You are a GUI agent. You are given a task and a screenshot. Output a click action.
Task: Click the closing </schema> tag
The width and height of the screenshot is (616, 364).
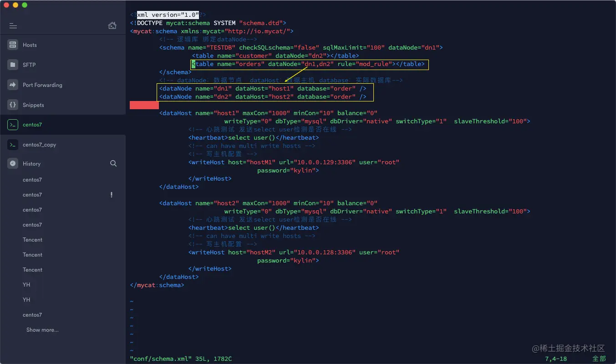point(175,72)
